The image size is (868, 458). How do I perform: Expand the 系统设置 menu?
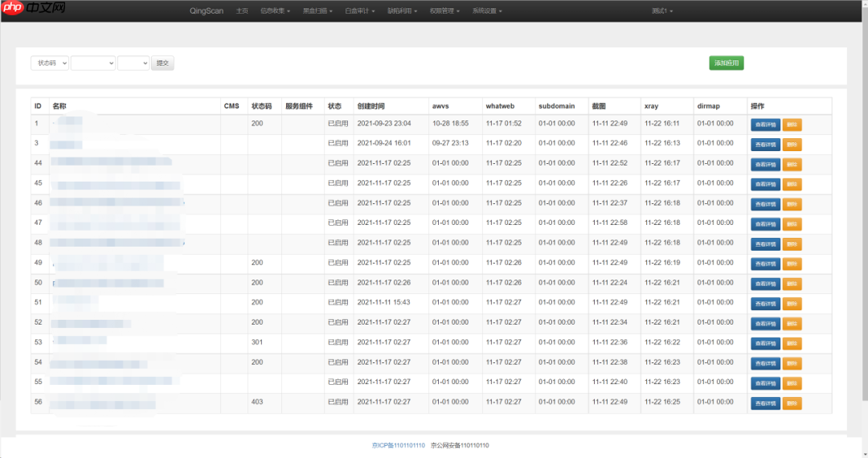pos(487,11)
